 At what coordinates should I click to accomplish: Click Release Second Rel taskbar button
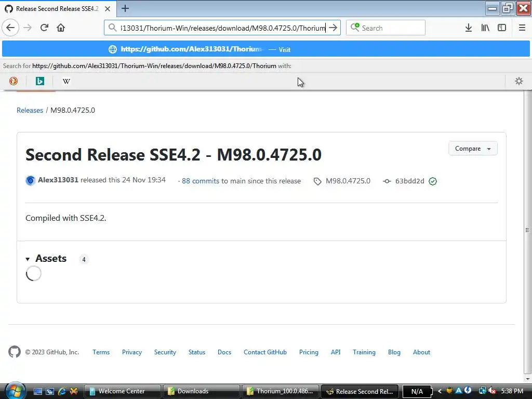360,391
